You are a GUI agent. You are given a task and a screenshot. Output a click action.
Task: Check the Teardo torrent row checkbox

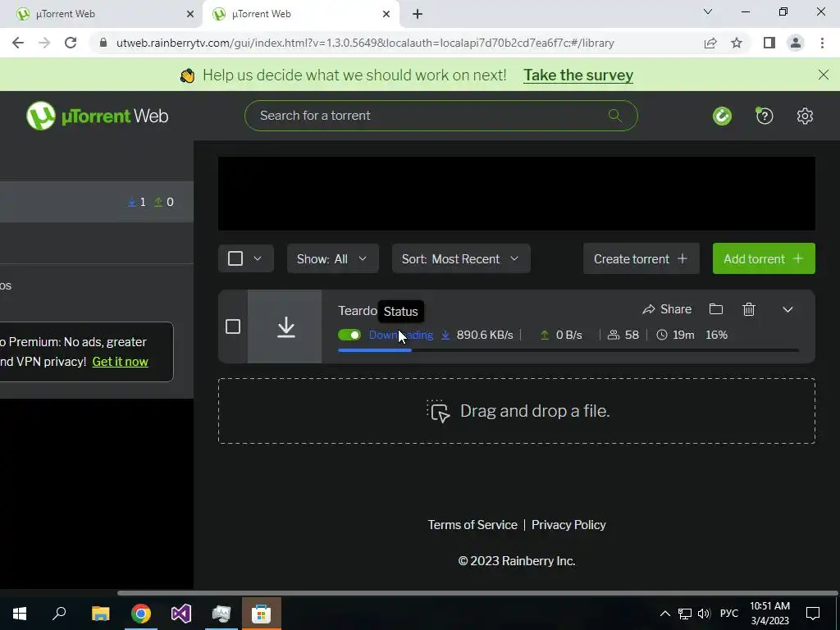pos(232,326)
